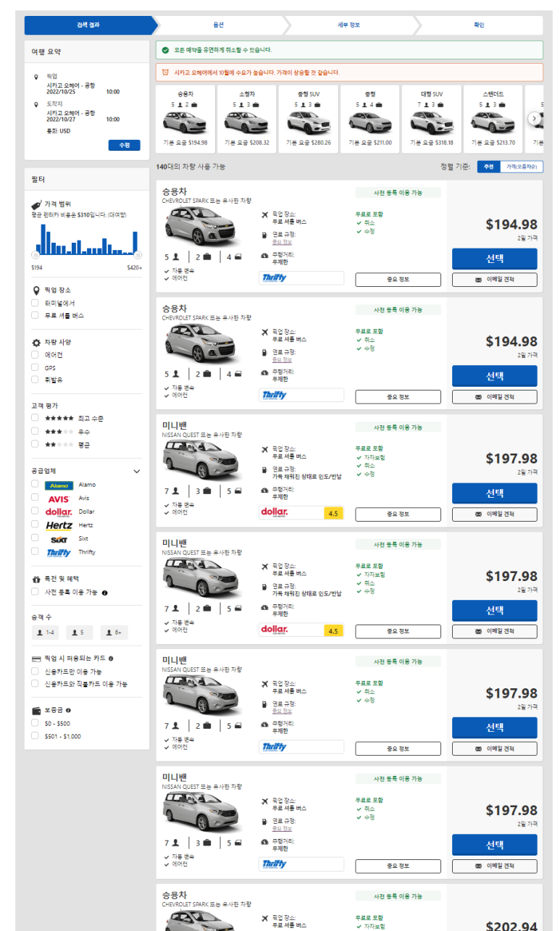Check 신용카드만 이용 가능 option
The image size is (560, 931).
35,672
